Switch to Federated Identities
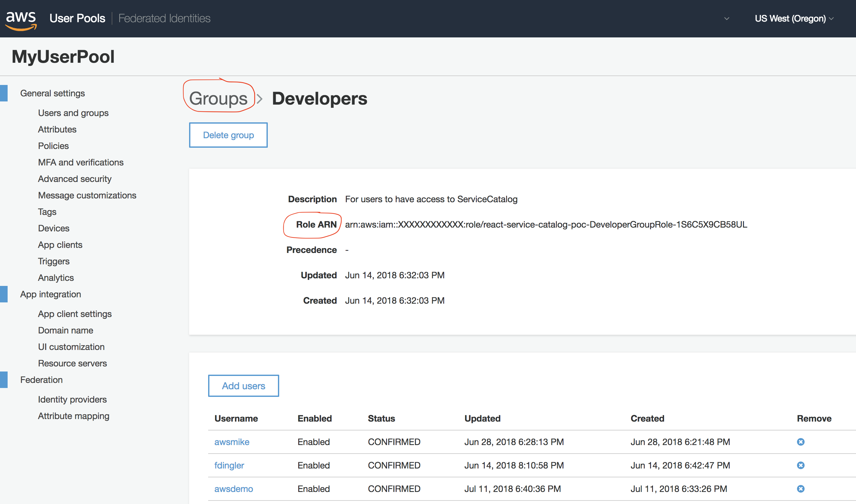Screen dimensions: 856x504 click(x=165, y=18)
